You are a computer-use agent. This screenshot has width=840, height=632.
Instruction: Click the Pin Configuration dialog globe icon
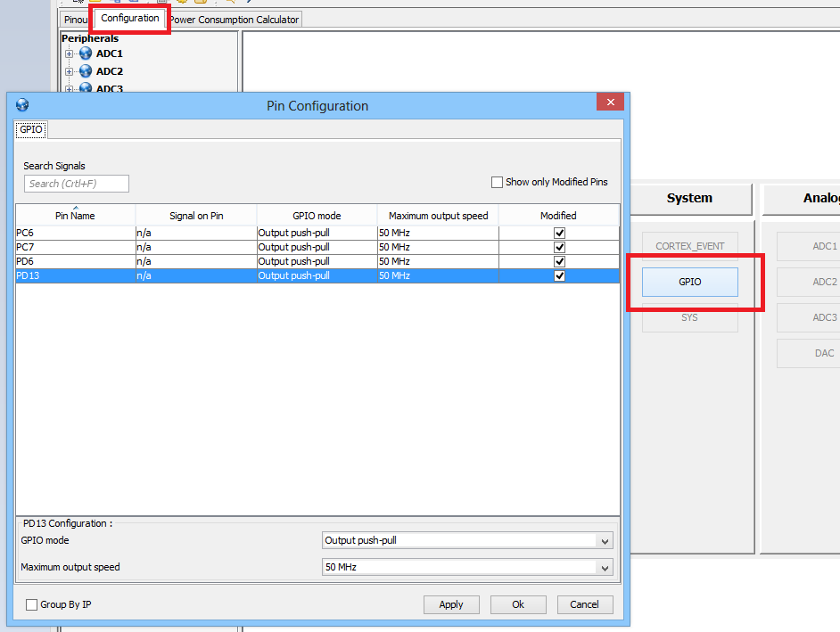click(22, 104)
